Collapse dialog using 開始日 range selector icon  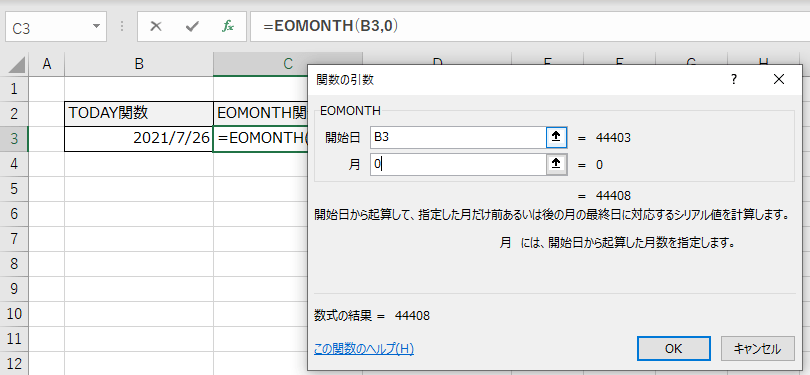[x=556, y=137]
